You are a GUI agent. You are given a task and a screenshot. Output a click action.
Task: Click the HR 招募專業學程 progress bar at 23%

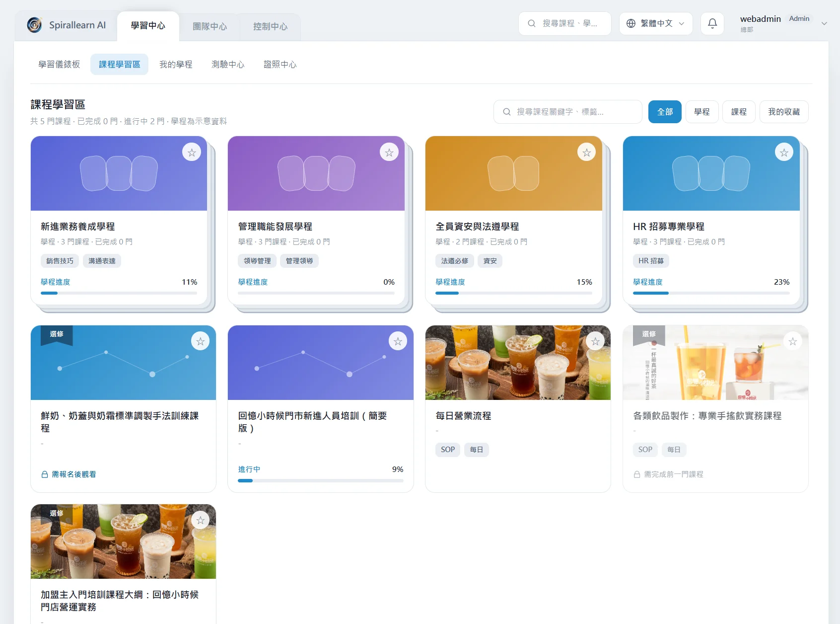711,293
